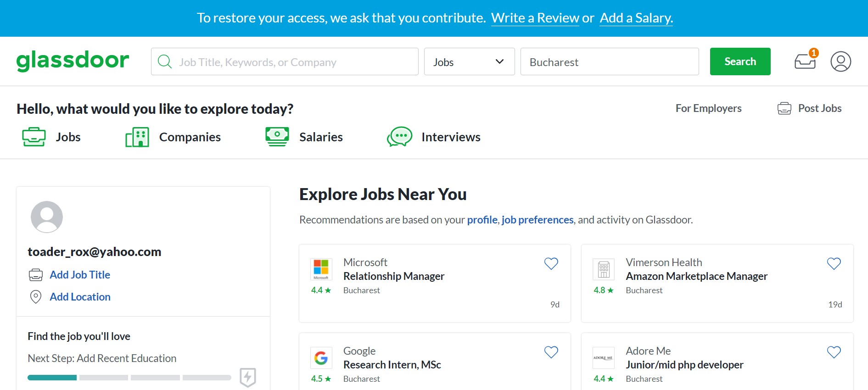Save the Microsoft Relationship Manager job
868x390 pixels.
(x=551, y=263)
